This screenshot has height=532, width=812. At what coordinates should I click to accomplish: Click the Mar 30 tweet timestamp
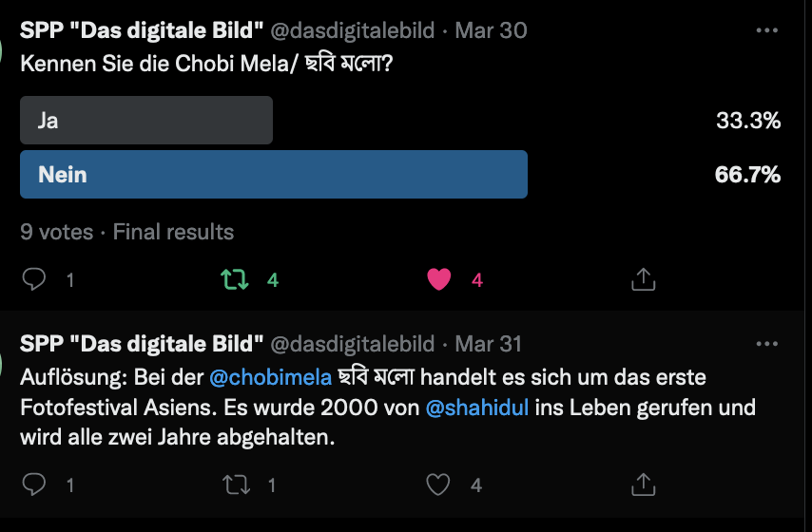point(491,30)
